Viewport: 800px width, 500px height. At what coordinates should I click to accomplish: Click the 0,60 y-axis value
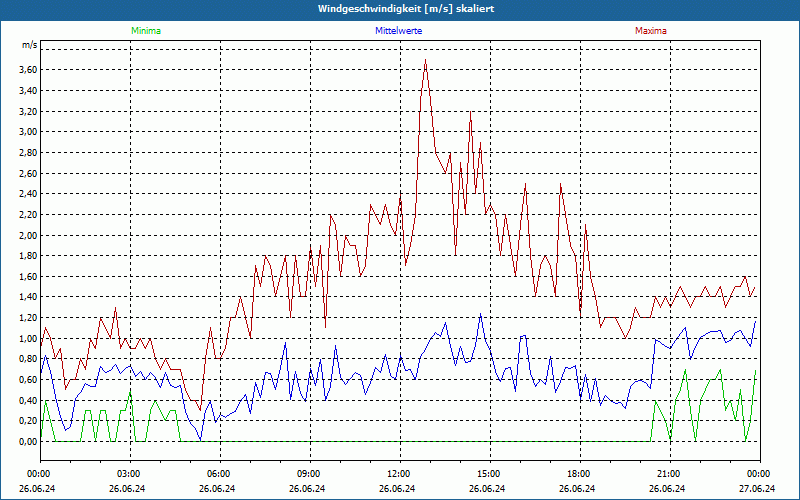(29, 380)
